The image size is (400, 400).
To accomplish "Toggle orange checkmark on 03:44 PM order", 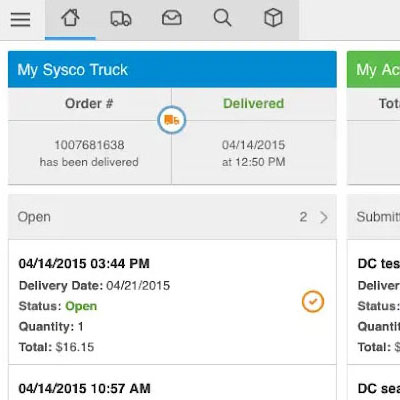I will [313, 302].
